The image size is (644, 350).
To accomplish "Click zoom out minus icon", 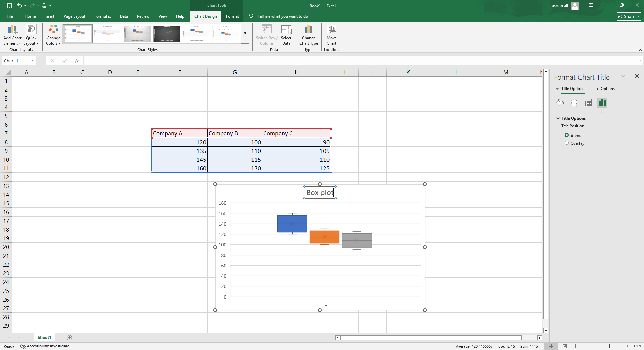I will pos(588,346).
